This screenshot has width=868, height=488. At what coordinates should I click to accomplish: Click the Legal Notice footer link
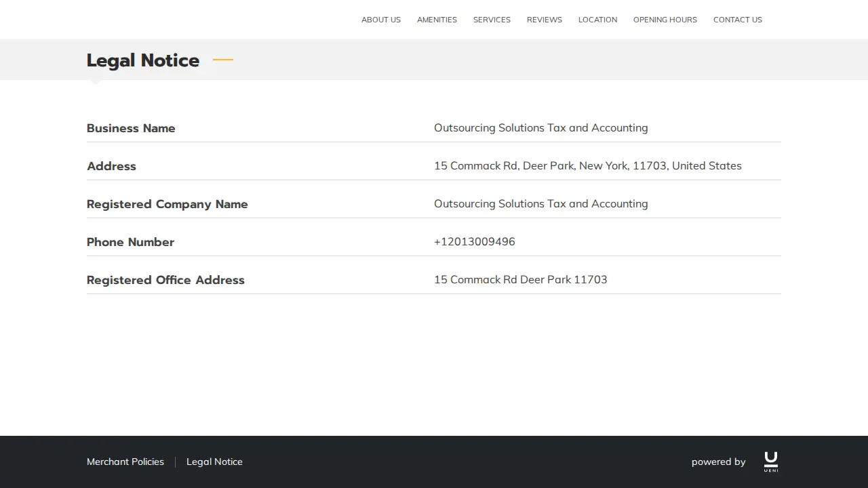click(x=214, y=462)
